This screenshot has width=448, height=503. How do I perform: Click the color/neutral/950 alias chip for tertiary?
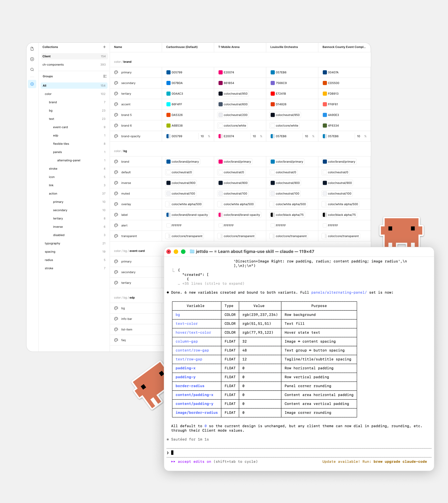[x=233, y=94]
